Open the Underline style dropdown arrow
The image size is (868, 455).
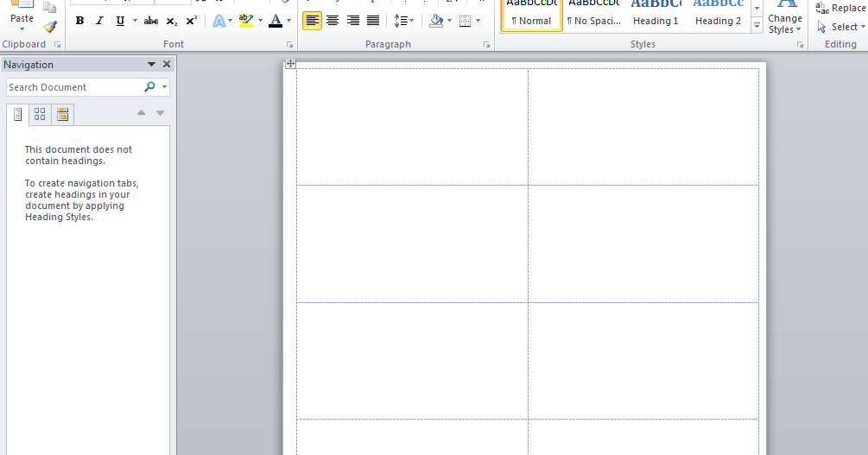(x=135, y=21)
